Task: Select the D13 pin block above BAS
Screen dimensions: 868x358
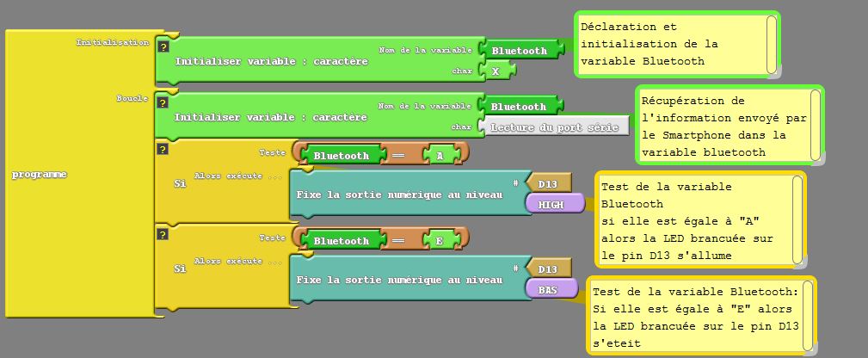Action: [549, 269]
